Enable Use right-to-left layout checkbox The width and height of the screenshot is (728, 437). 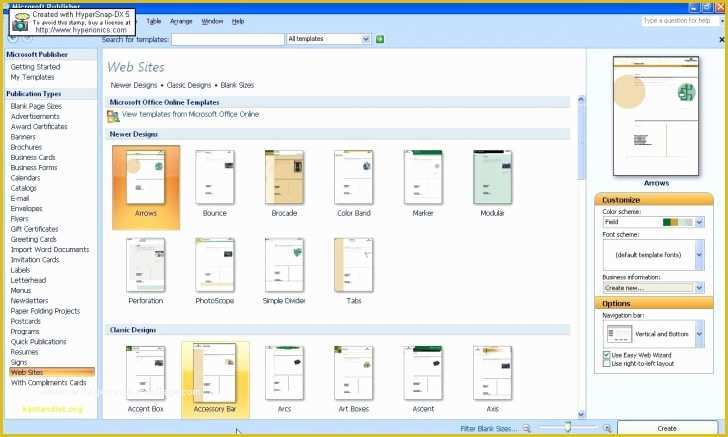point(606,364)
